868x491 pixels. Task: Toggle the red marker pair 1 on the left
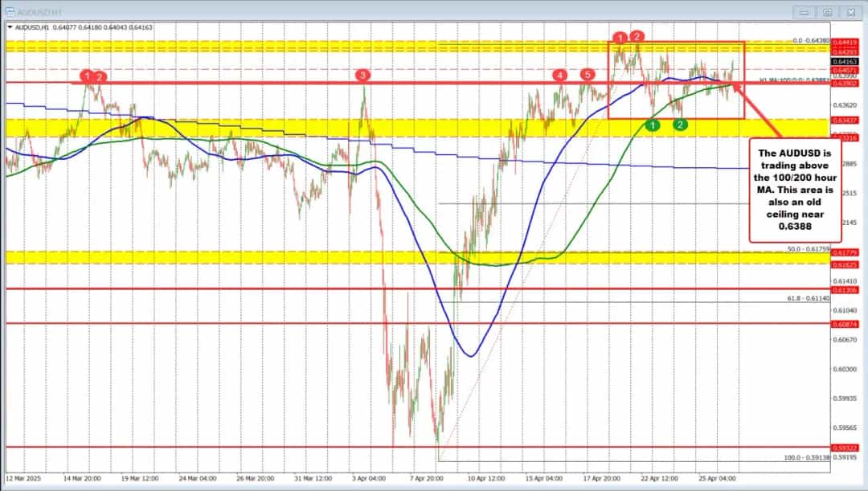tap(86, 76)
